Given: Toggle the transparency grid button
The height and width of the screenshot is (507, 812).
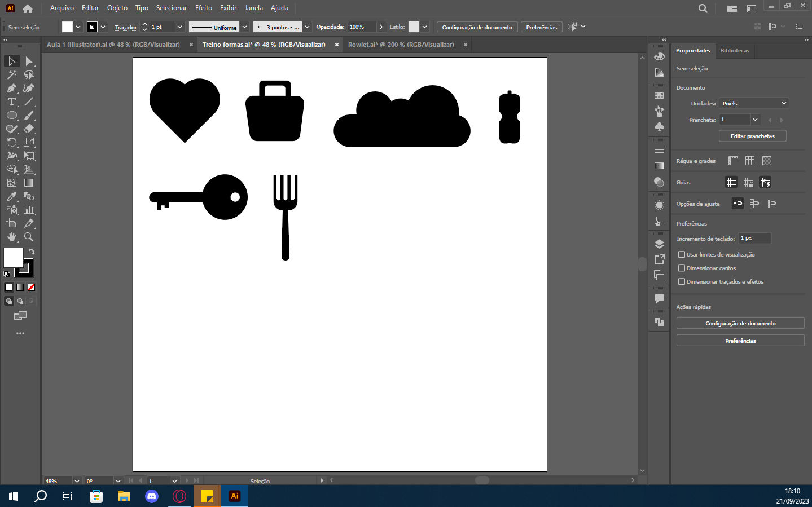Looking at the screenshot, I should [767, 161].
